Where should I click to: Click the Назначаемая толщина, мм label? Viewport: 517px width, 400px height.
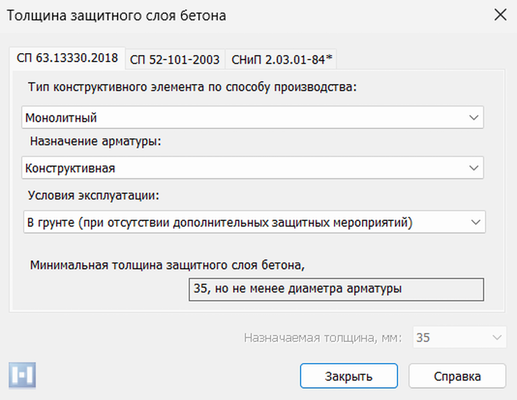(x=323, y=338)
